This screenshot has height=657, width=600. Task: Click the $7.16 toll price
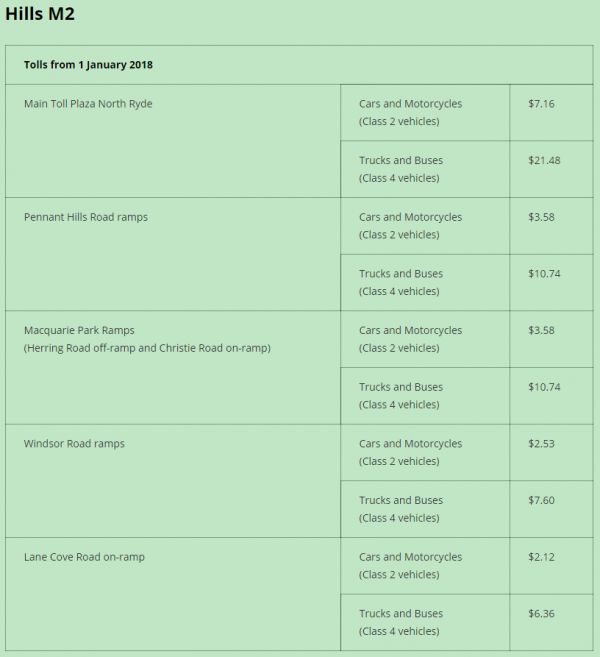pyautogui.click(x=541, y=104)
